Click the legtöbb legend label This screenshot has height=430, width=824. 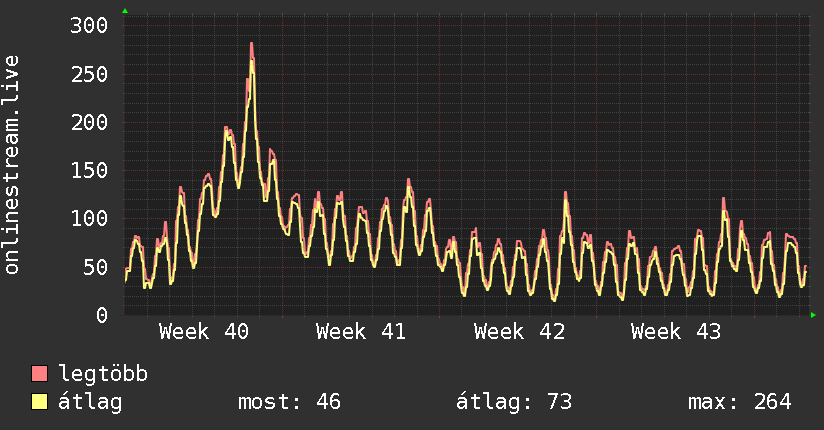[x=103, y=374]
